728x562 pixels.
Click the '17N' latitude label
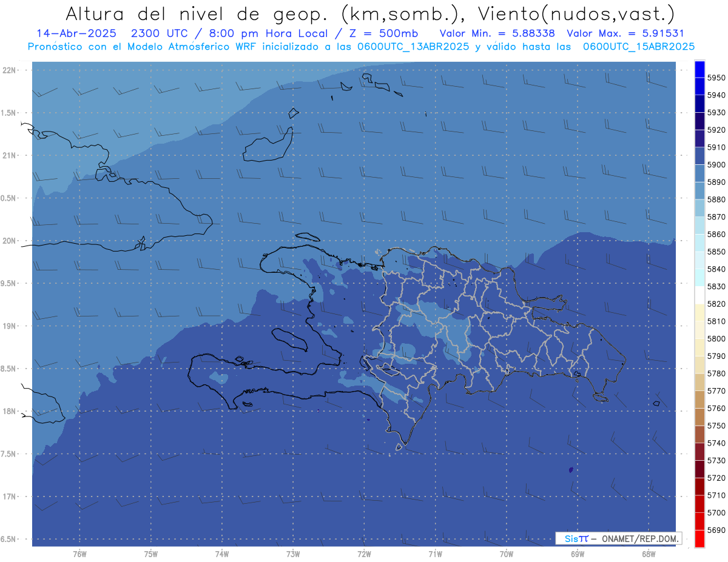[x=9, y=497]
